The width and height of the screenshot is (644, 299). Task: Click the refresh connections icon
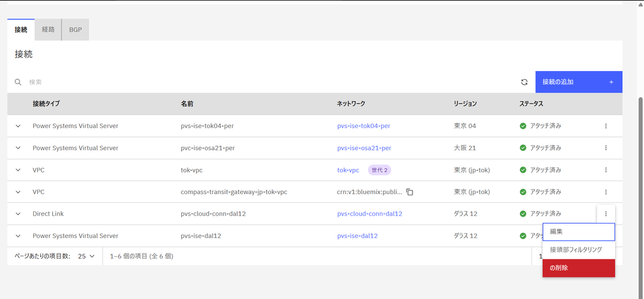[x=524, y=82]
